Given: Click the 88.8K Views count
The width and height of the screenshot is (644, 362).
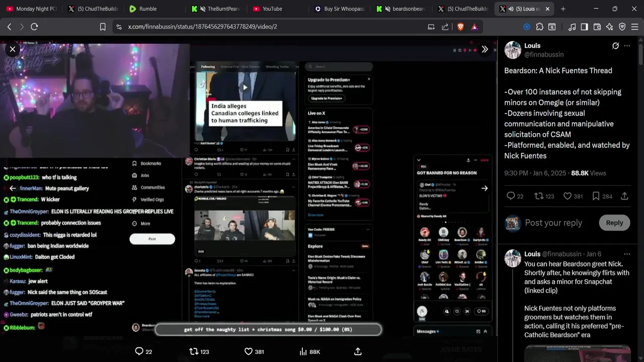Looking at the screenshot, I should [x=589, y=173].
